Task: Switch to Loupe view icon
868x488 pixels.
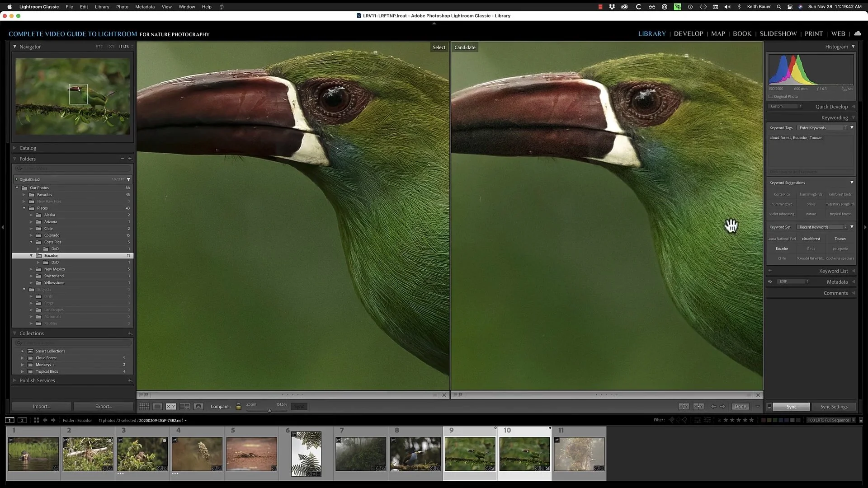Action: [157, 407]
